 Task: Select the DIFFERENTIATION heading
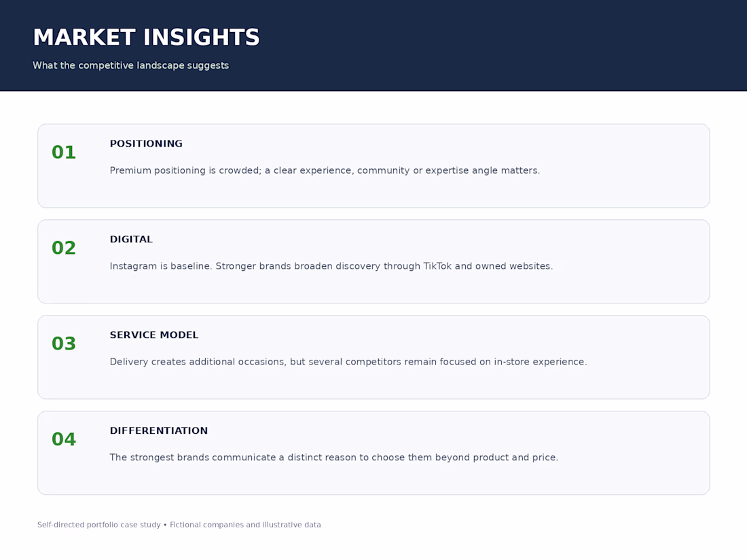tap(159, 431)
